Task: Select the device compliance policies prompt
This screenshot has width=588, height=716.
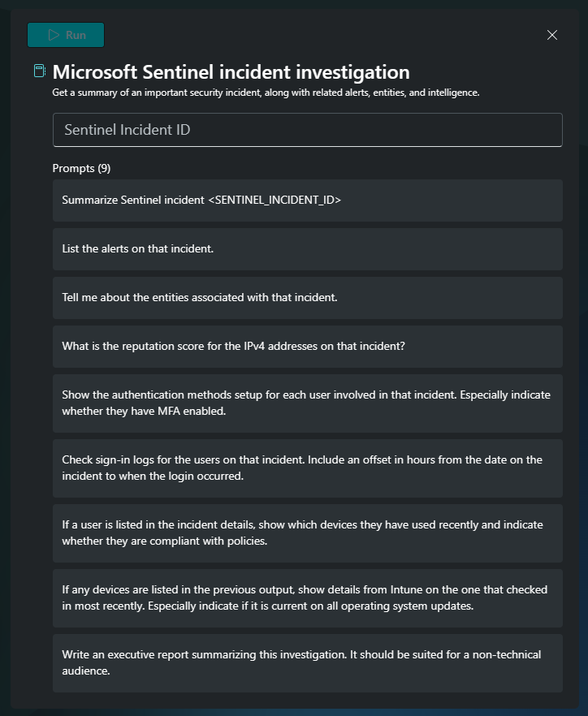Action: (x=307, y=533)
